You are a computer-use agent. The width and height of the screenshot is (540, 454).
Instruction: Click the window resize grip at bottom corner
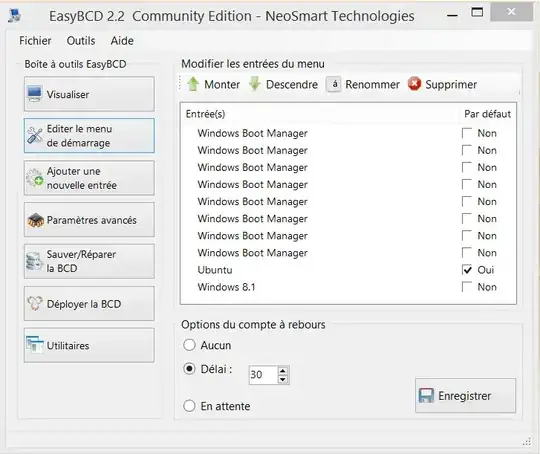pyautogui.click(x=527, y=442)
